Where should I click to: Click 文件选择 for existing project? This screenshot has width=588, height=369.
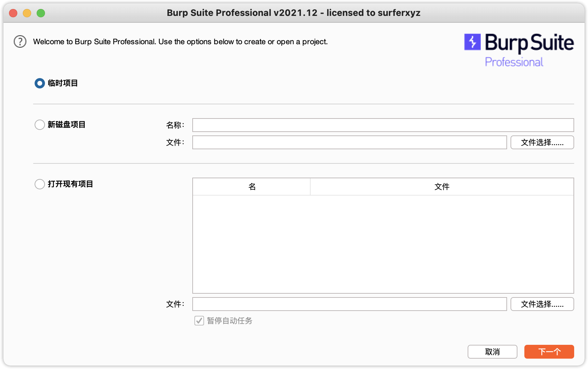click(542, 304)
